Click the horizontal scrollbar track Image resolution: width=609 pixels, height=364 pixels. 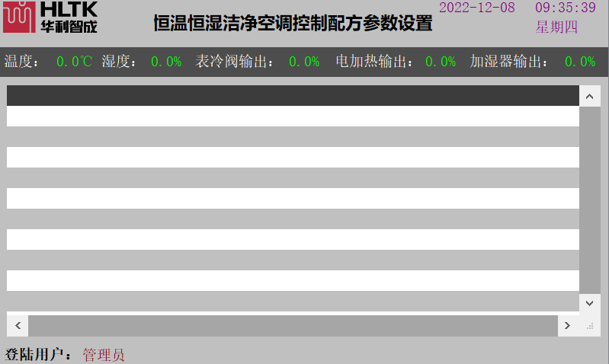[293, 326]
